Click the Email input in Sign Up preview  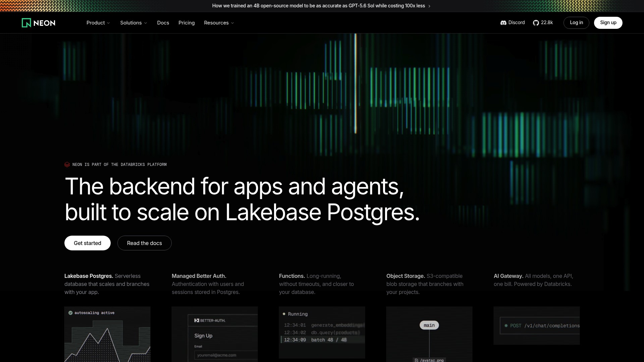[226, 355]
